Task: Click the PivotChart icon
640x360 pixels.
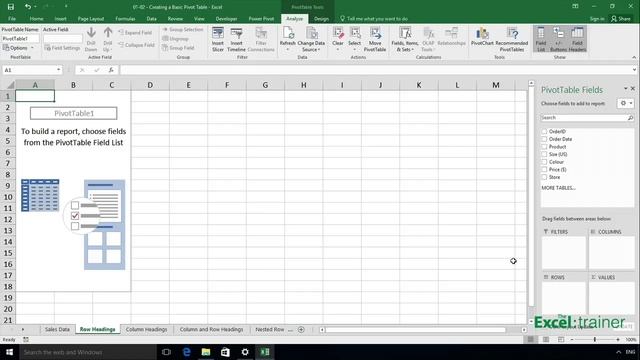Action: click(482, 33)
